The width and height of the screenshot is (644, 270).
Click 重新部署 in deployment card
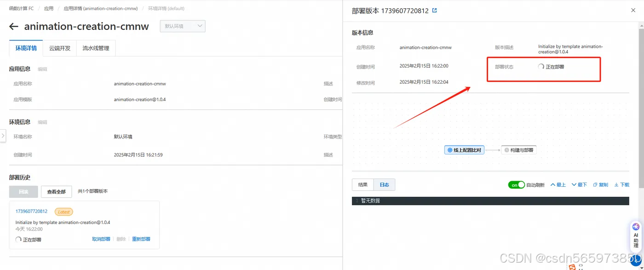pos(141,239)
